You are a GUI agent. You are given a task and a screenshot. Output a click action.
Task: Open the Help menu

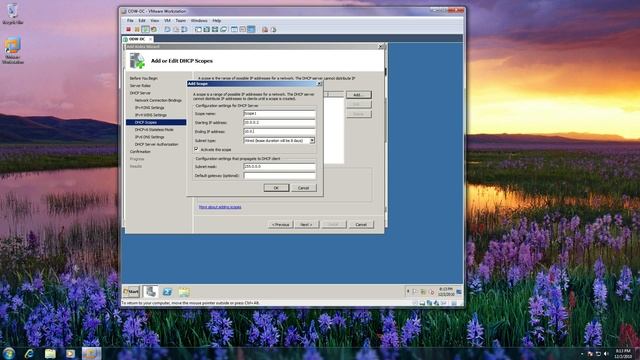click(217, 20)
